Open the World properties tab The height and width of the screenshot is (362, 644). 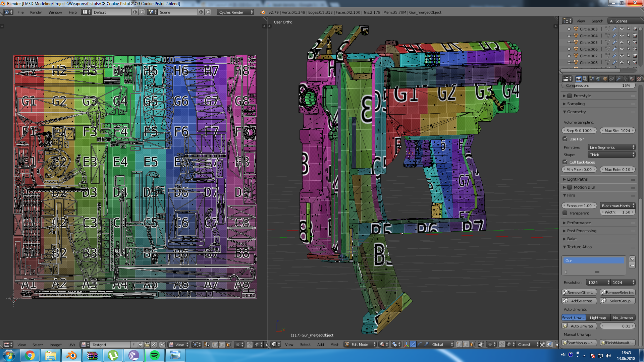pos(598,79)
